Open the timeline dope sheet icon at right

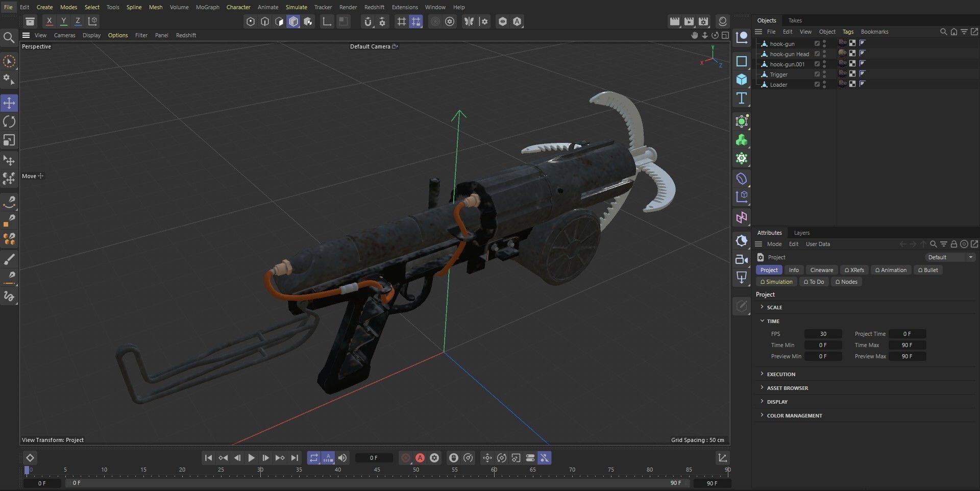[x=723, y=458]
